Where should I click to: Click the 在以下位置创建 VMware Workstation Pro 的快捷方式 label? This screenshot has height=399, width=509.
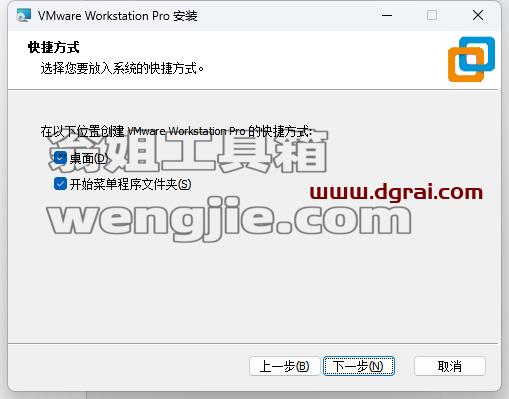[177, 131]
